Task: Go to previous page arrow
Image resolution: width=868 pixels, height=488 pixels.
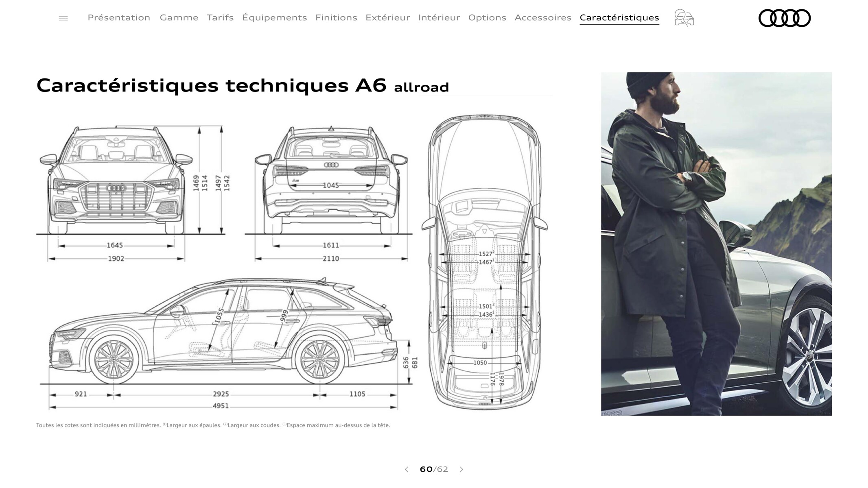Action: (406, 469)
